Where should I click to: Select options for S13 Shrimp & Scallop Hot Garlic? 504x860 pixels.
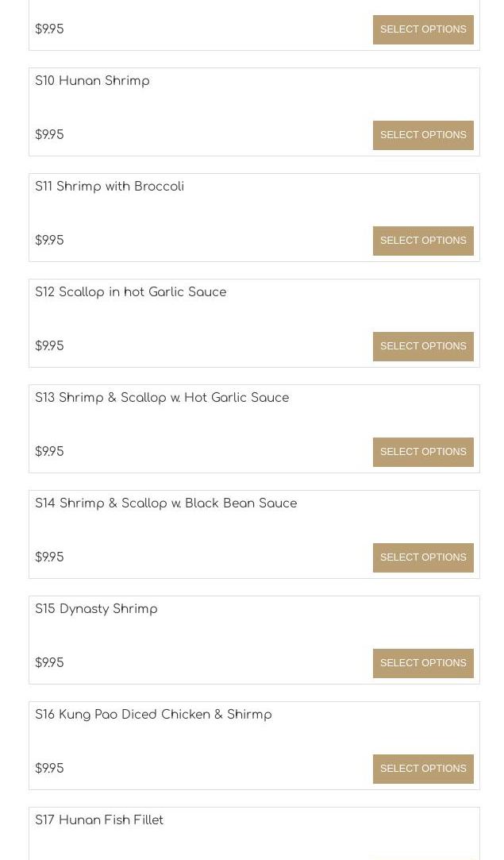point(423,452)
